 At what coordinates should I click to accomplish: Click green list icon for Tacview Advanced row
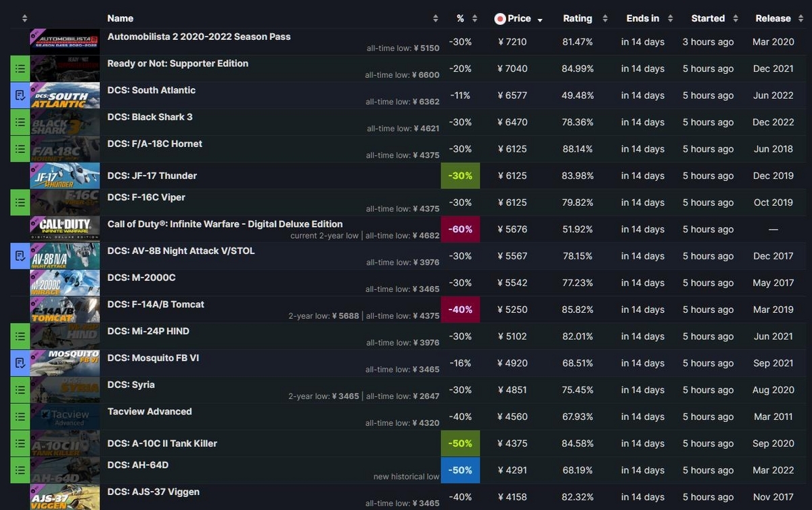tap(20, 417)
